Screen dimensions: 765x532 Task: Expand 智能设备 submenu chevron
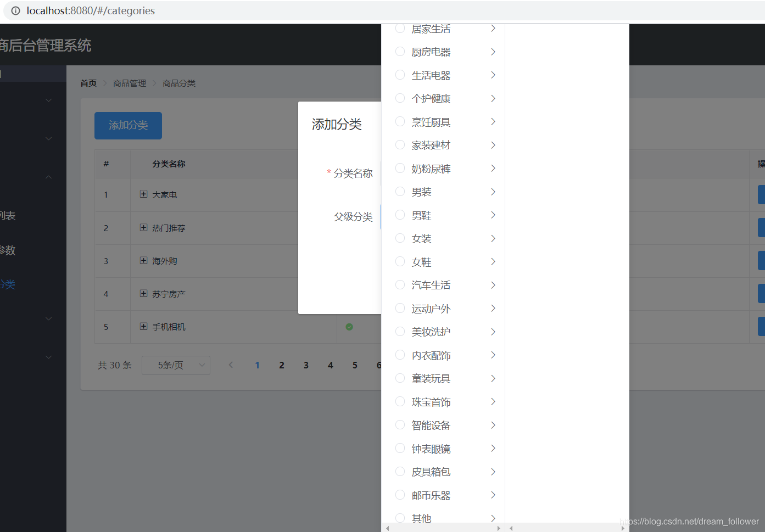pos(493,425)
